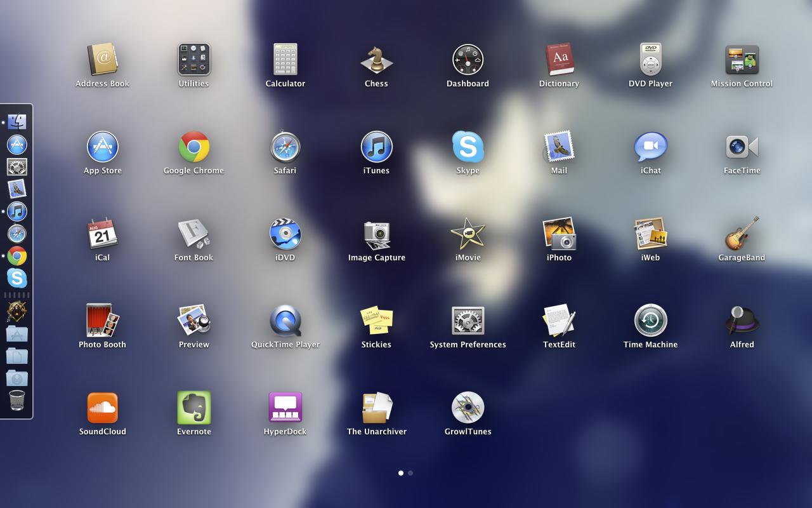This screenshot has height=508, width=812.
Task: Launch iPhoto
Action: click(559, 234)
